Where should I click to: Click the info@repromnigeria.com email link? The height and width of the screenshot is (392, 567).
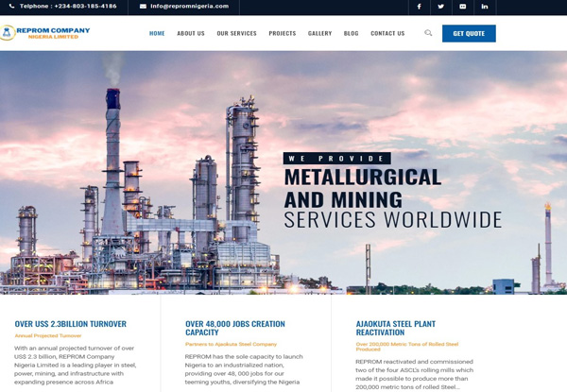point(189,7)
